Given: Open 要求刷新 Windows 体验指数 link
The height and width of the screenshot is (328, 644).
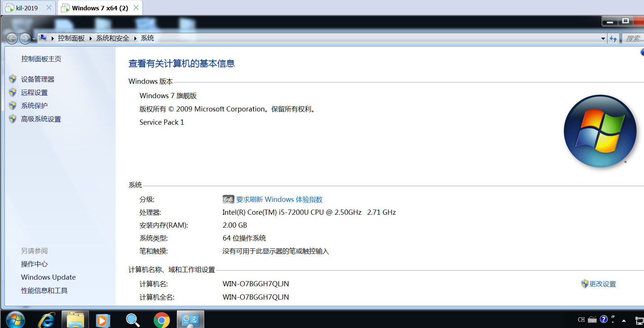Looking at the screenshot, I should click(x=279, y=200).
